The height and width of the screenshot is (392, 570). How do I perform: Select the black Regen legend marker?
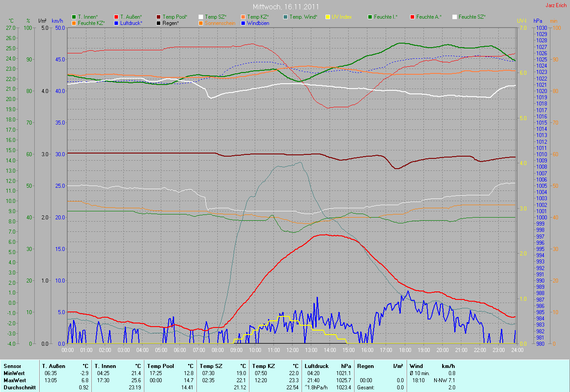(x=159, y=23)
